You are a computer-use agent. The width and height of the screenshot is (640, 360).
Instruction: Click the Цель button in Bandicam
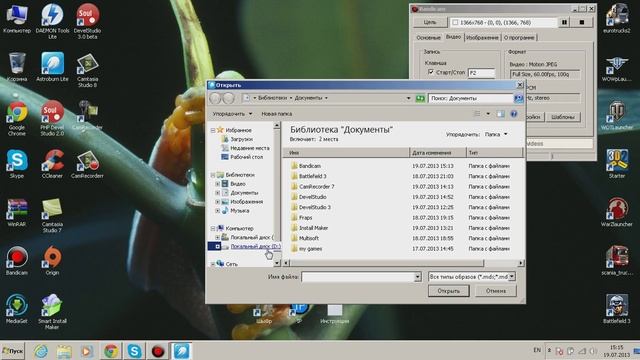click(430, 22)
